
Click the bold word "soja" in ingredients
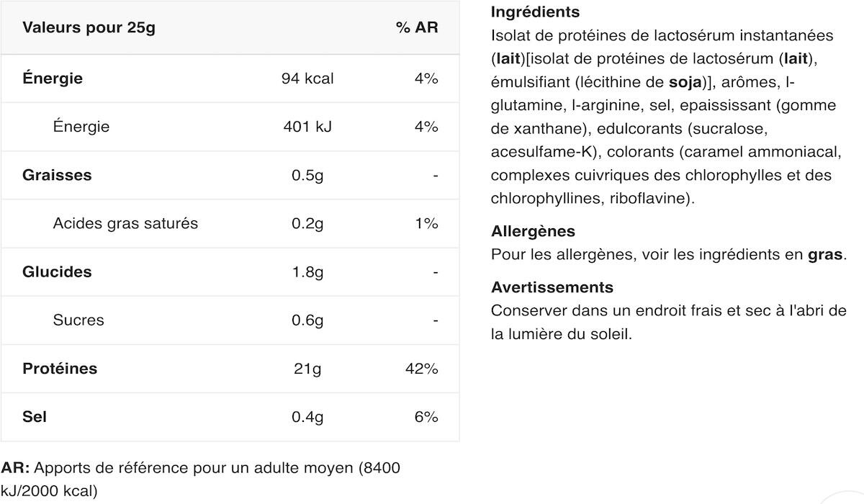pyautogui.click(x=685, y=81)
